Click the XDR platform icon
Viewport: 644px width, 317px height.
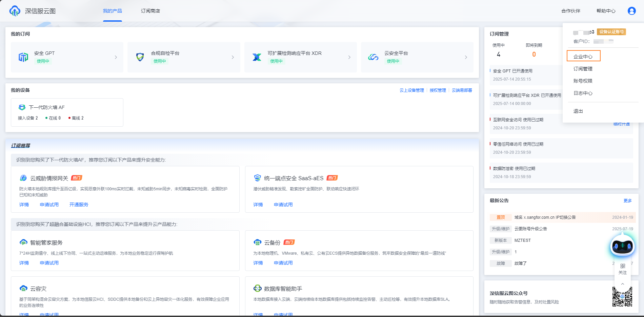pos(257,57)
